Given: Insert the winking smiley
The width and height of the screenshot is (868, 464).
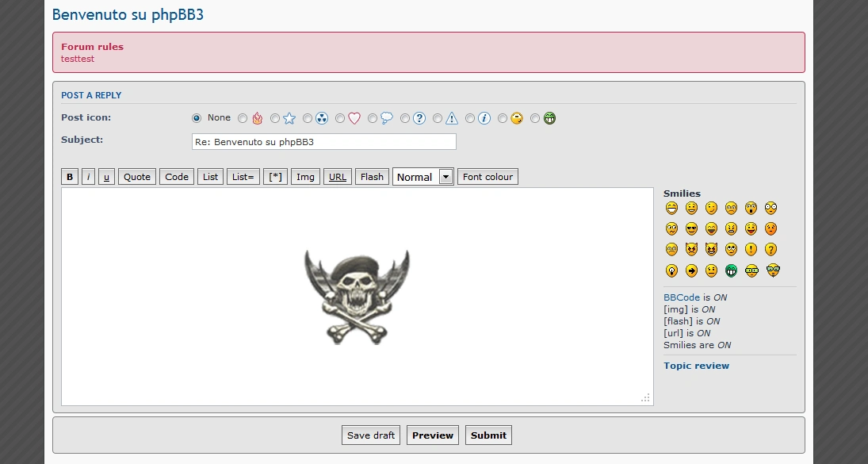Looking at the screenshot, I should [711, 208].
